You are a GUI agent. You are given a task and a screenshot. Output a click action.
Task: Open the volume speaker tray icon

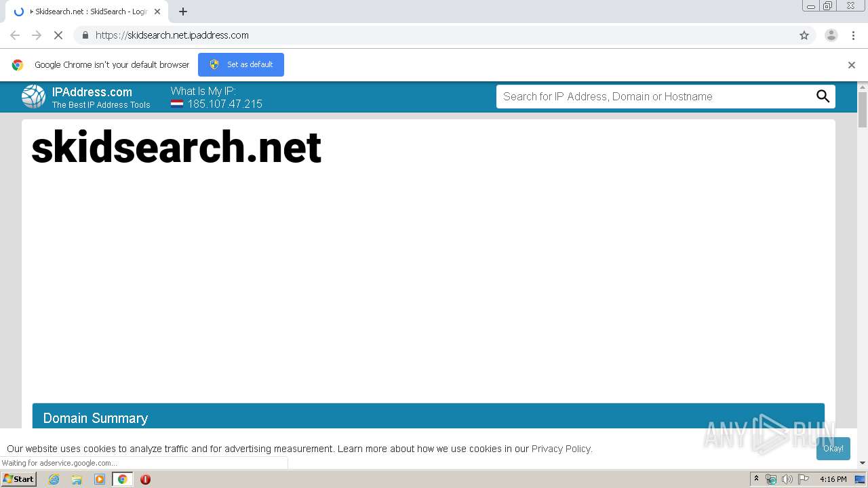click(x=787, y=479)
